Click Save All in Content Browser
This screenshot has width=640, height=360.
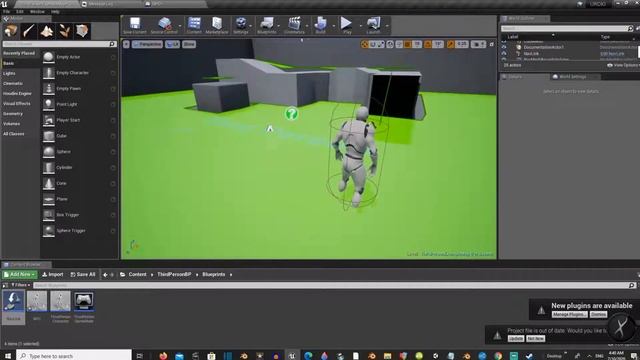tap(83, 275)
